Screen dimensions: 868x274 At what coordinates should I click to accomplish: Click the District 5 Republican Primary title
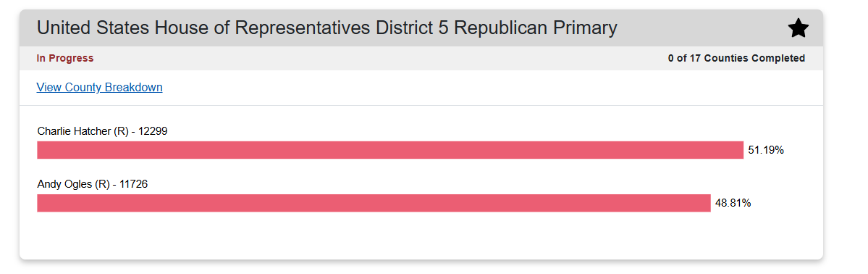326,28
